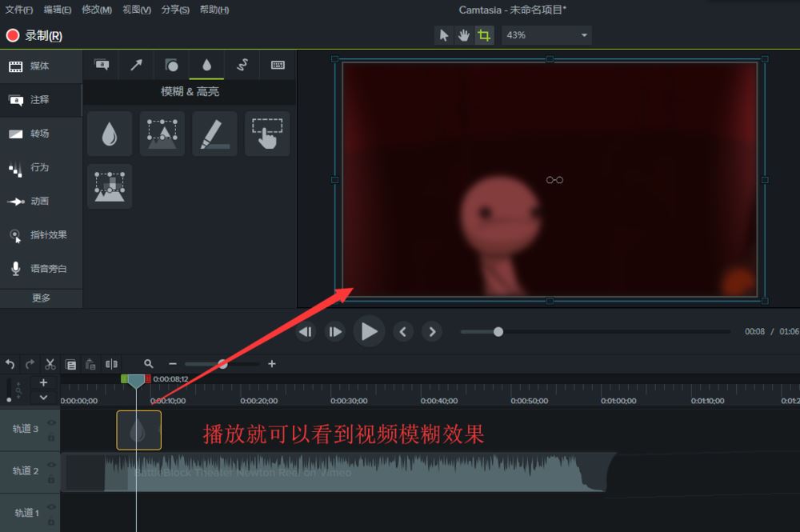The height and width of the screenshot is (532, 800).
Task: Open the 转场 transitions tab
Action: click(41, 134)
